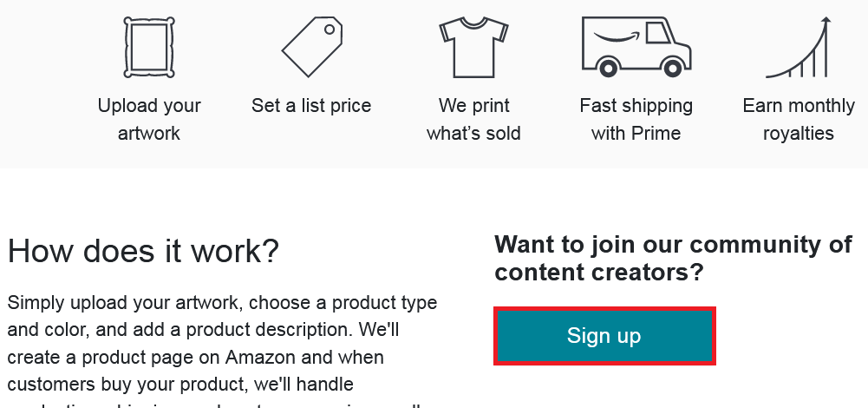Click the 'Earn monthly royalties' label
This screenshot has height=408, width=868.
pos(799,119)
